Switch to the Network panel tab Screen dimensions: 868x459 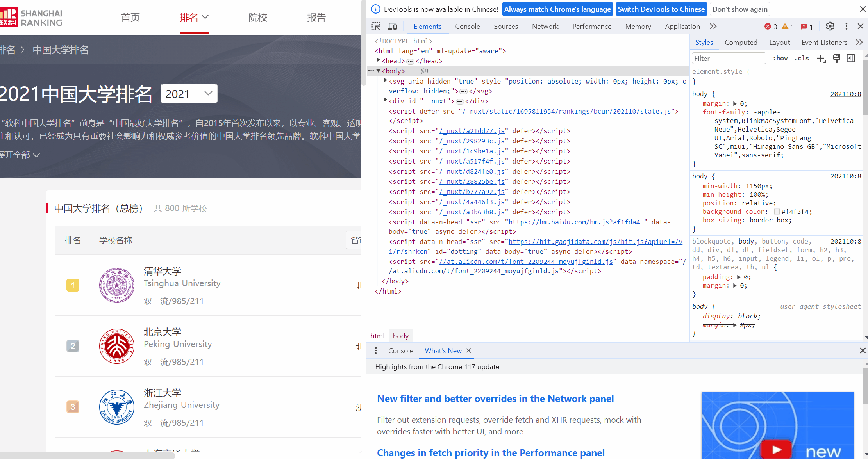pos(545,26)
